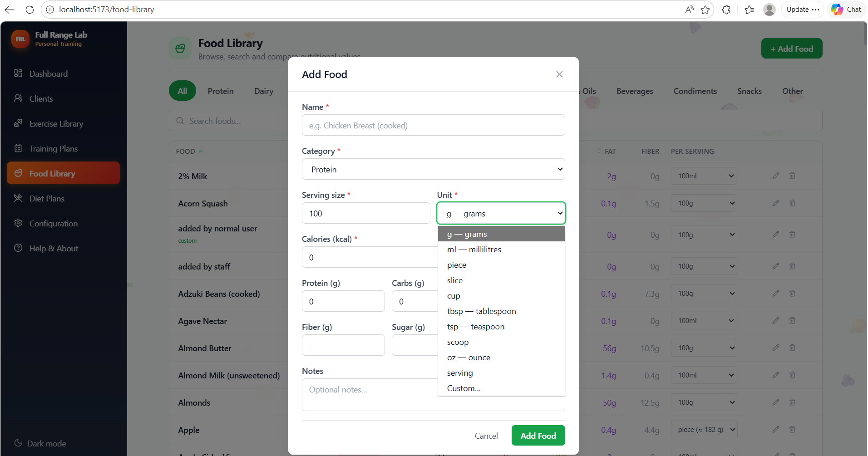Collapse the Unit dropdown showing g — grams
Viewport: 868px width, 456px height.
click(x=501, y=213)
